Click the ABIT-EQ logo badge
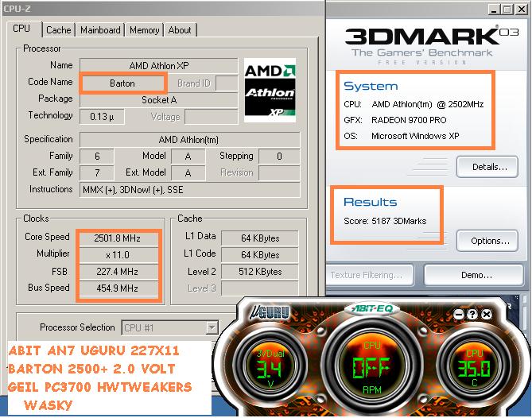 coord(372,308)
